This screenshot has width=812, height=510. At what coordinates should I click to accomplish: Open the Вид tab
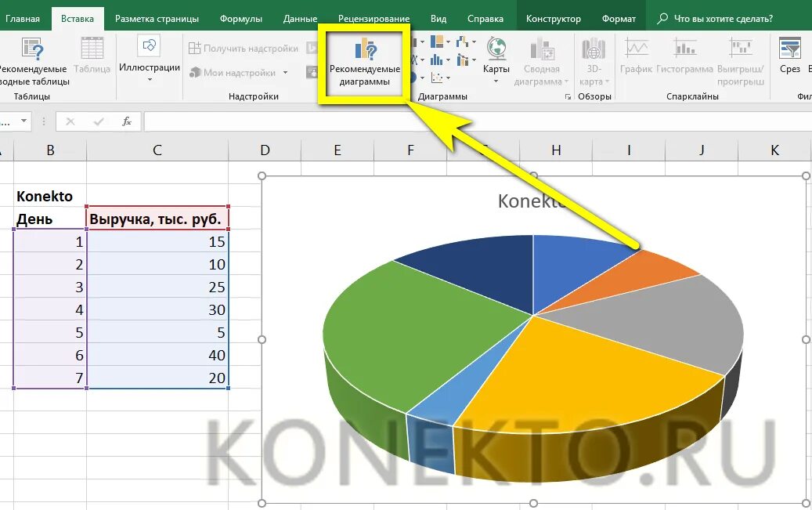pos(438,19)
